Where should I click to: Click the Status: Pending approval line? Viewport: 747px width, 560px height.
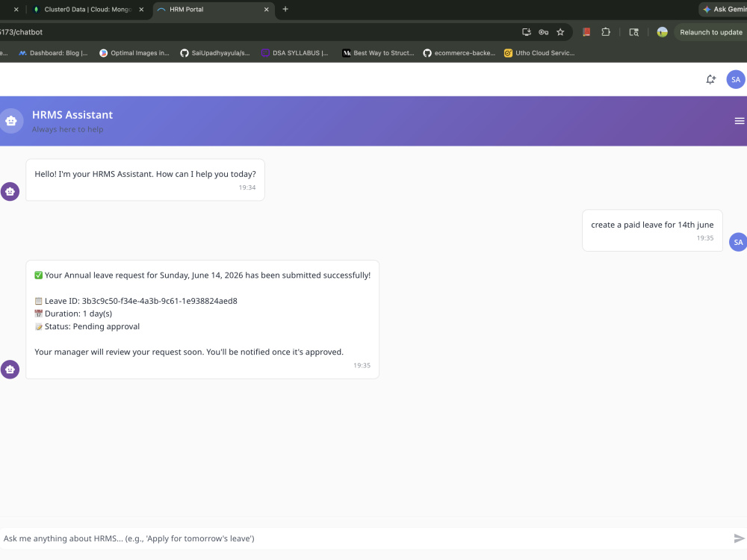(87, 327)
